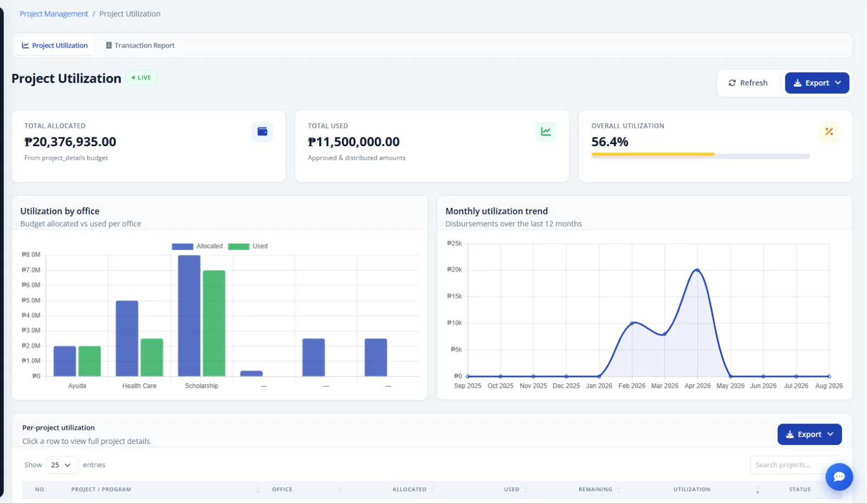The width and height of the screenshot is (867, 504).
Task: Toggle the Allocated legend item in chart
Action: pos(197,246)
